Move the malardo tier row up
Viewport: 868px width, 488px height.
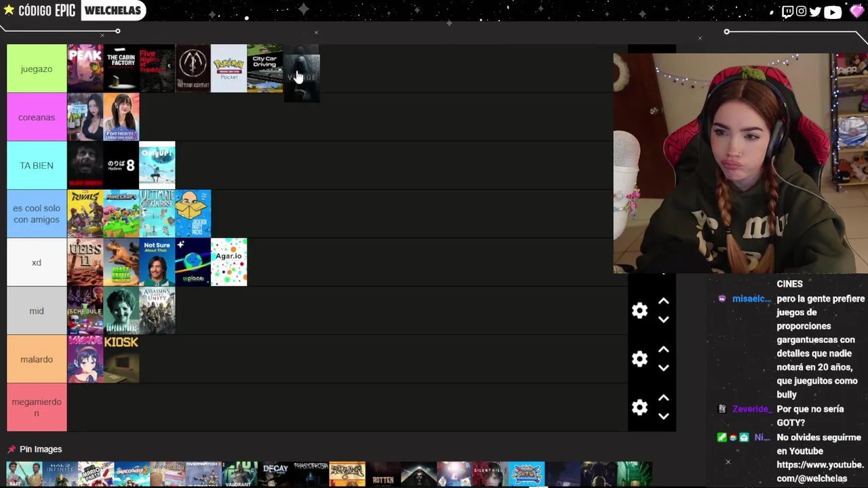(663, 350)
